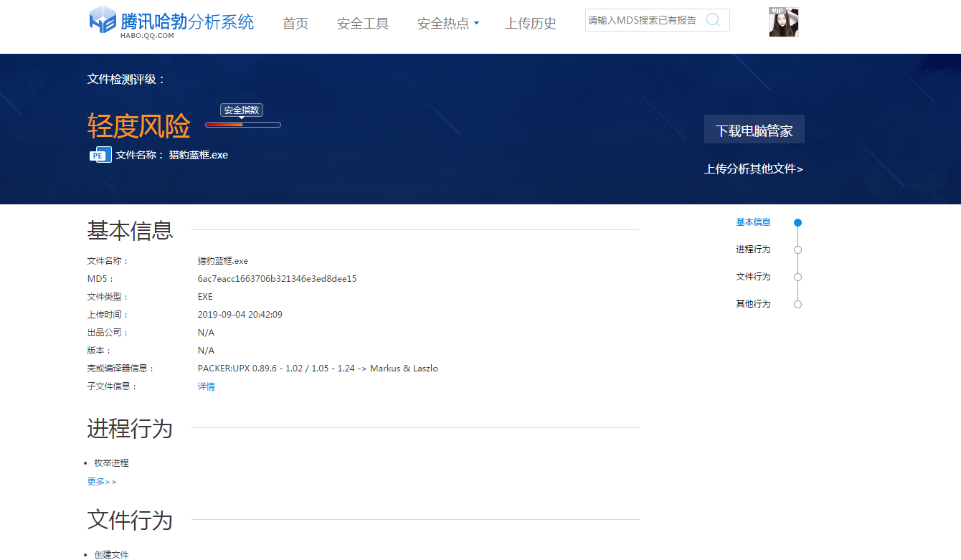Click the PACKER:UPX packer info text

coord(318,369)
